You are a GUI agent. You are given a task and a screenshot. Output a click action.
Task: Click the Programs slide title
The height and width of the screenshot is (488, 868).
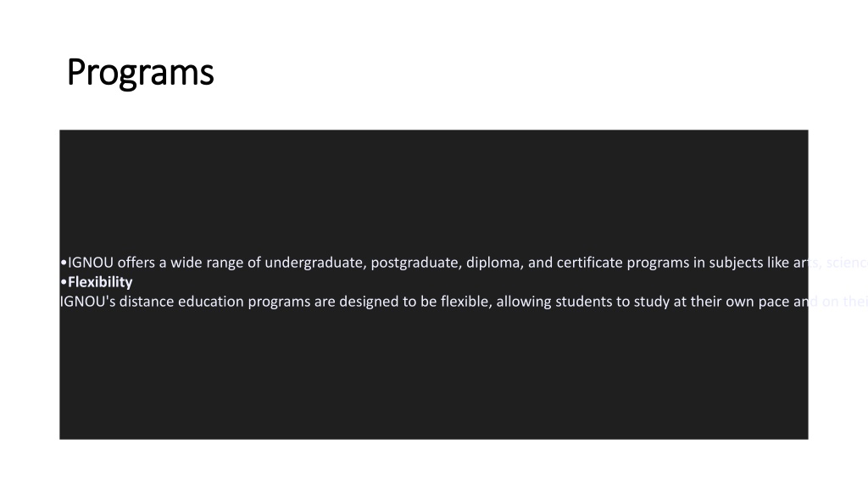(x=140, y=73)
